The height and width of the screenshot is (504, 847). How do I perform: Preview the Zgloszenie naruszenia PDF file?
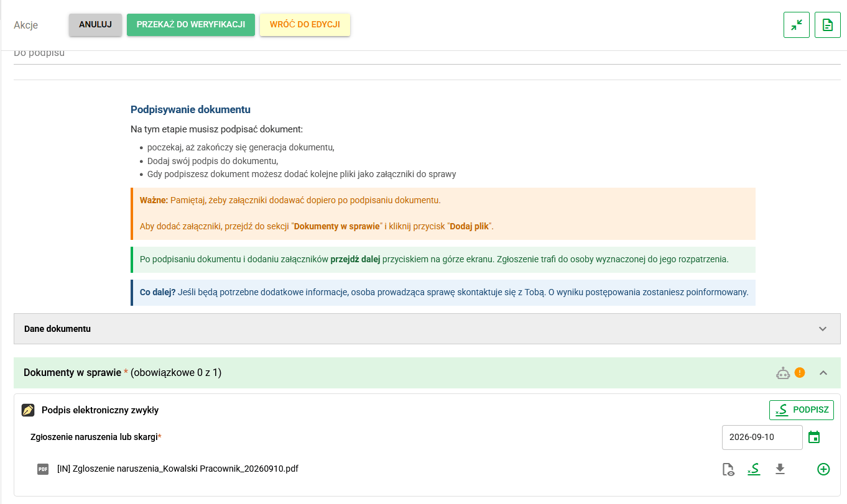[728, 469]
